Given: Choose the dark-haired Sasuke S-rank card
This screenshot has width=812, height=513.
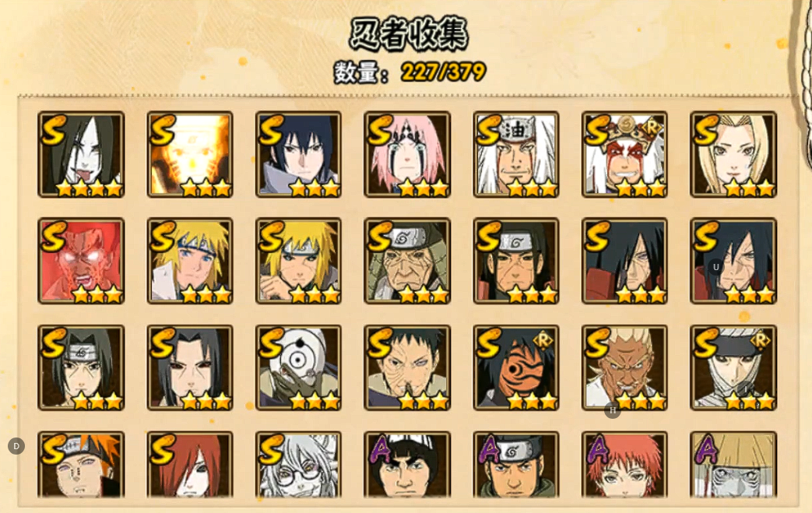Looking at the screenshot, I should [x=299, y=154].
